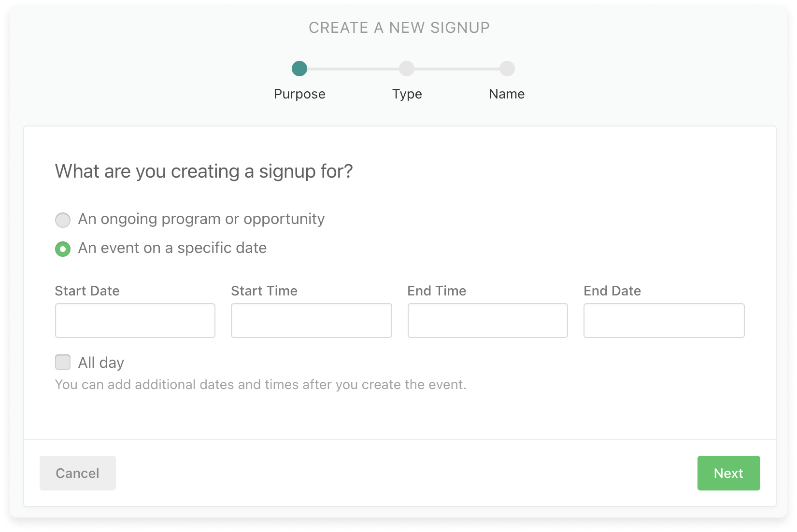Jump to the Type step circle

tap(407, 69)
